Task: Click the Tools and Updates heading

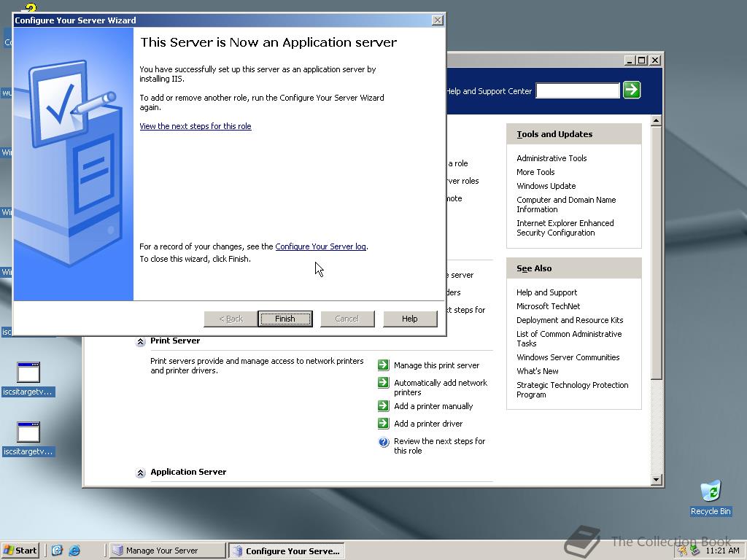Action: tap(554, 134)
